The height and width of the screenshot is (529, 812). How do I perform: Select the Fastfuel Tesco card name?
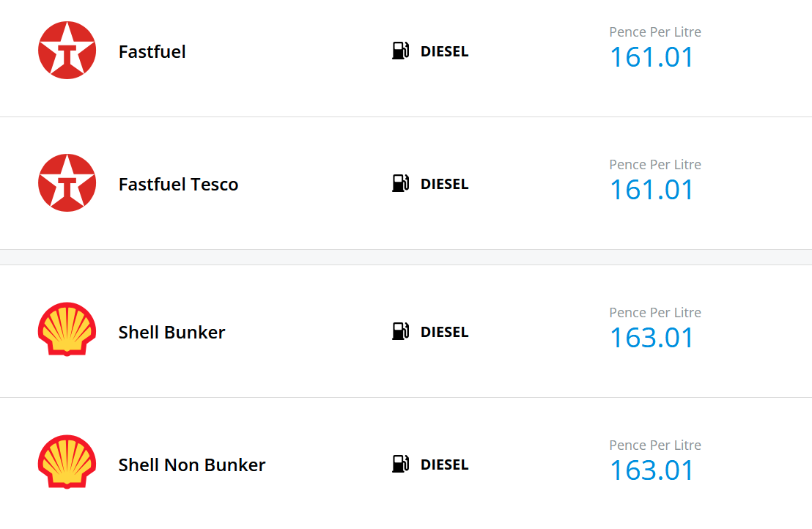coord(178,185)
